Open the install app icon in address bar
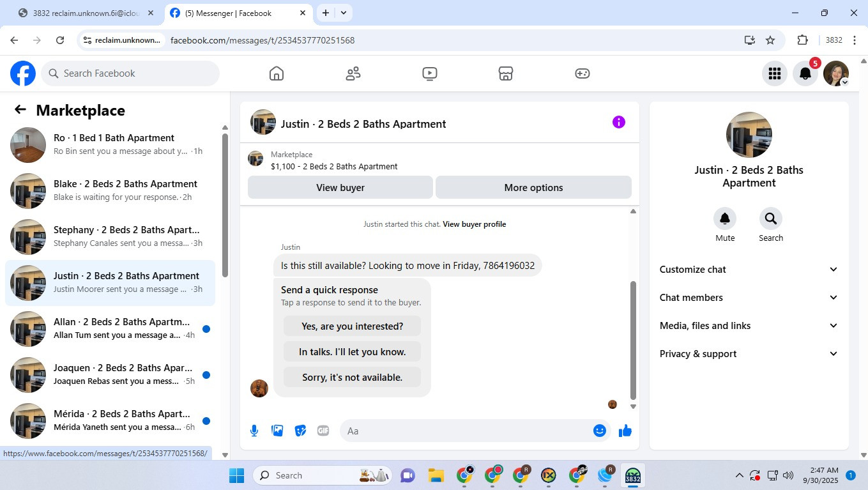 (x=750, y=40)
